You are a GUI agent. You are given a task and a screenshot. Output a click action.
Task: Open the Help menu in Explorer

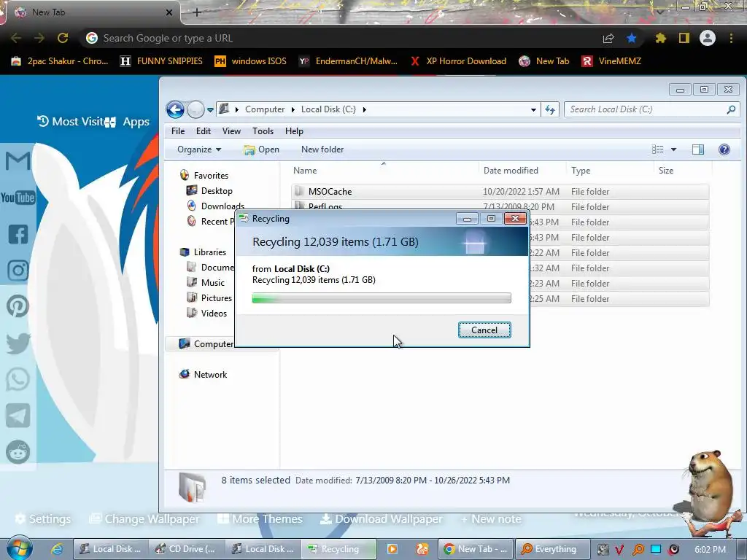294,131
